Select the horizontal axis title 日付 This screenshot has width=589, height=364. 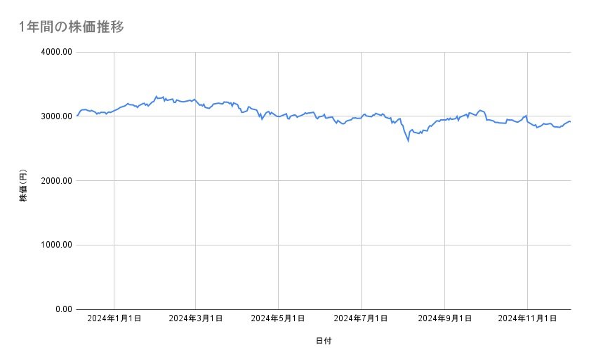point(324,341)
